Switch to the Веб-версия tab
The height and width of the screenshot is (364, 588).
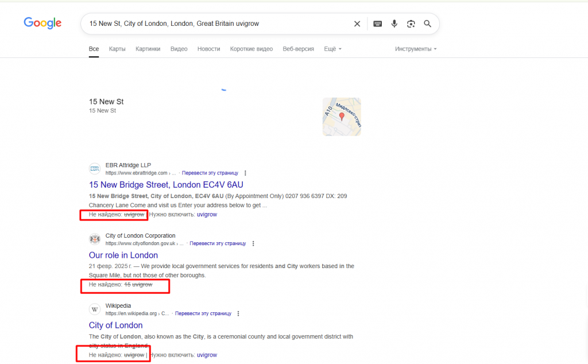pyautogui.click(x=298, y=49)
